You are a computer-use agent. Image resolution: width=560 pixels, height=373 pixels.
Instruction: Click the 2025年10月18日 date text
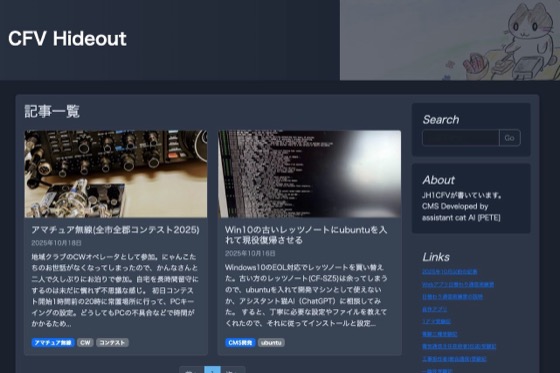tap(56, 243)
